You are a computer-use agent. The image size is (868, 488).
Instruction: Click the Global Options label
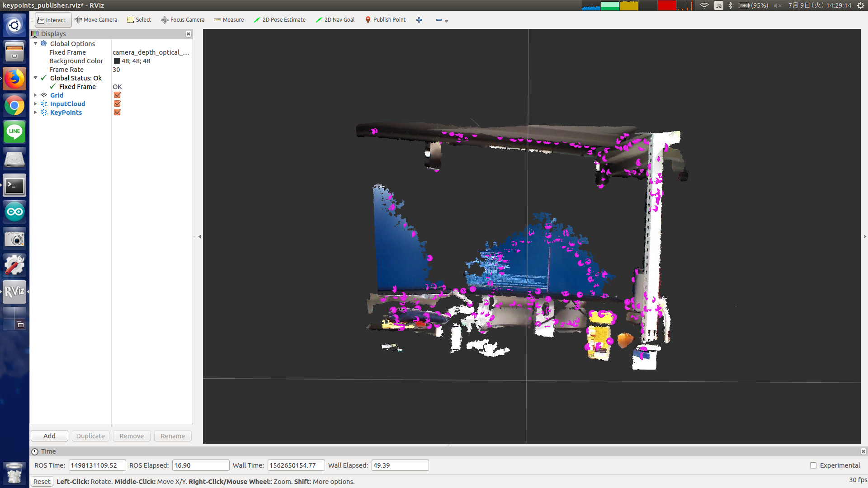tap(72, 43)
